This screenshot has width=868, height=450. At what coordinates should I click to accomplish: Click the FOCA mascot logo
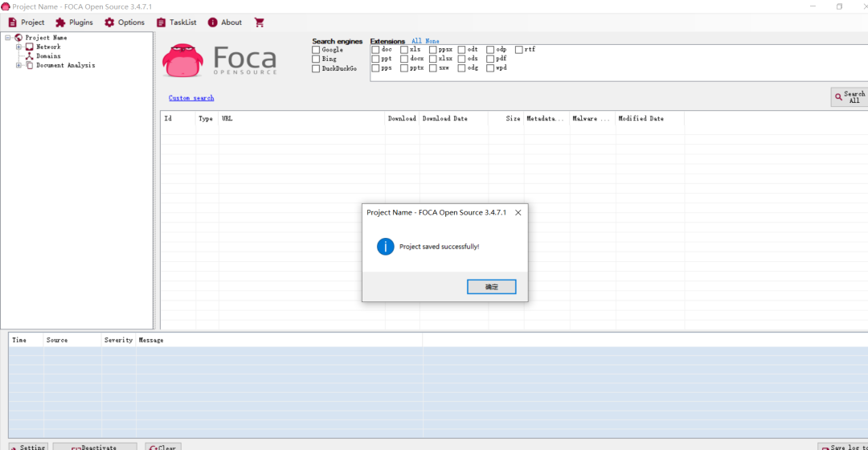(182, 59)
